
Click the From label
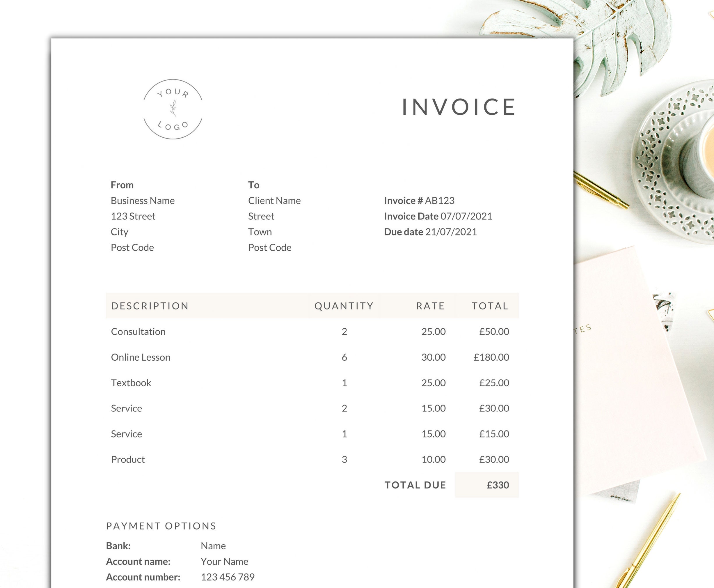(x=122, y=185)
